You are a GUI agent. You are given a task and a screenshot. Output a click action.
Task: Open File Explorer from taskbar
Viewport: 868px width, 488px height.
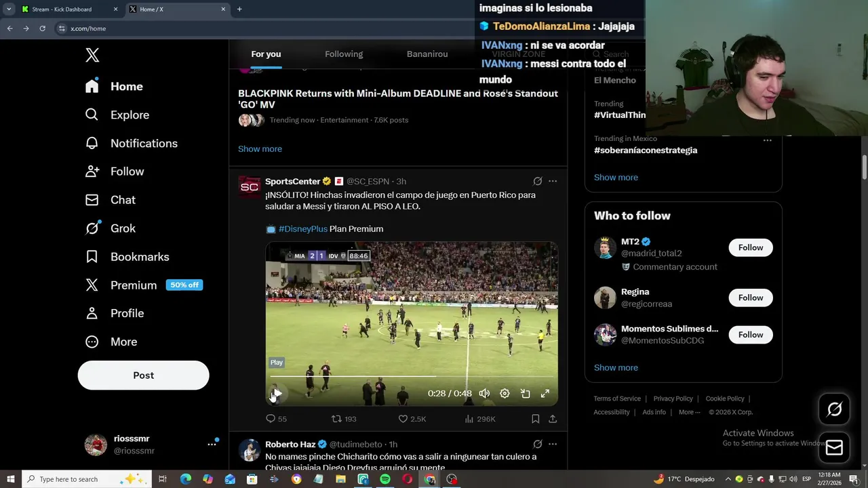tap(341, 479)
